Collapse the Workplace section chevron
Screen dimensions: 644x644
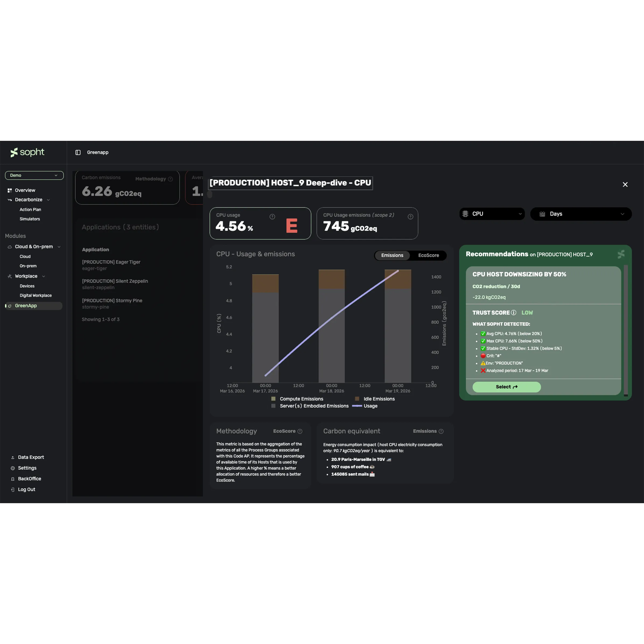[44, 276]
